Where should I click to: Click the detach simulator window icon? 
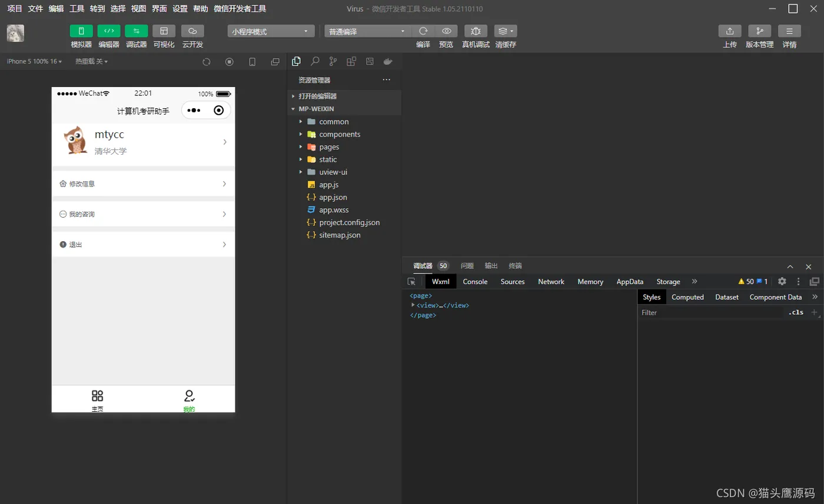[x=275, y=62]
